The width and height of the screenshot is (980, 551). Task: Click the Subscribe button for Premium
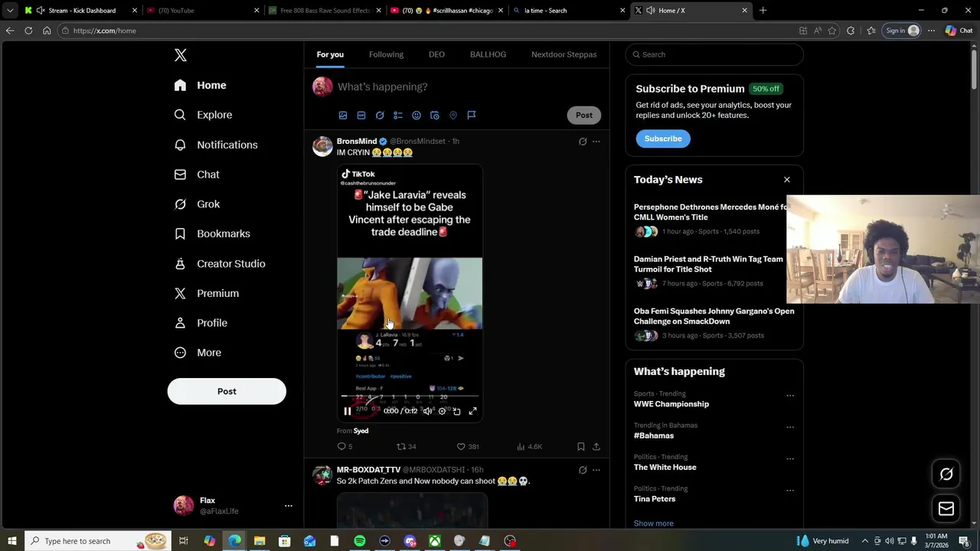point(663,139)
